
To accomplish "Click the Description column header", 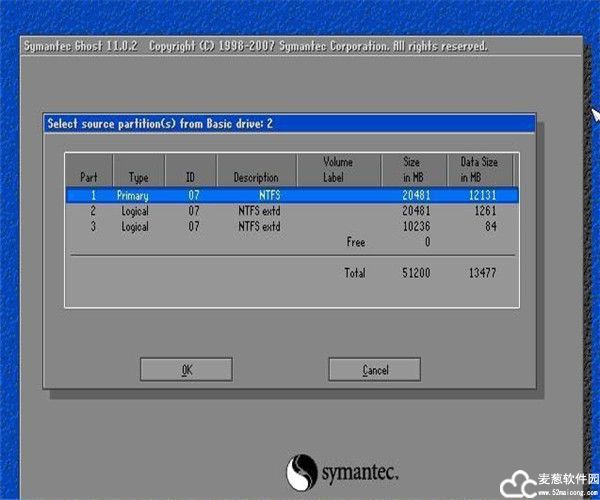I will click(256, 177).
